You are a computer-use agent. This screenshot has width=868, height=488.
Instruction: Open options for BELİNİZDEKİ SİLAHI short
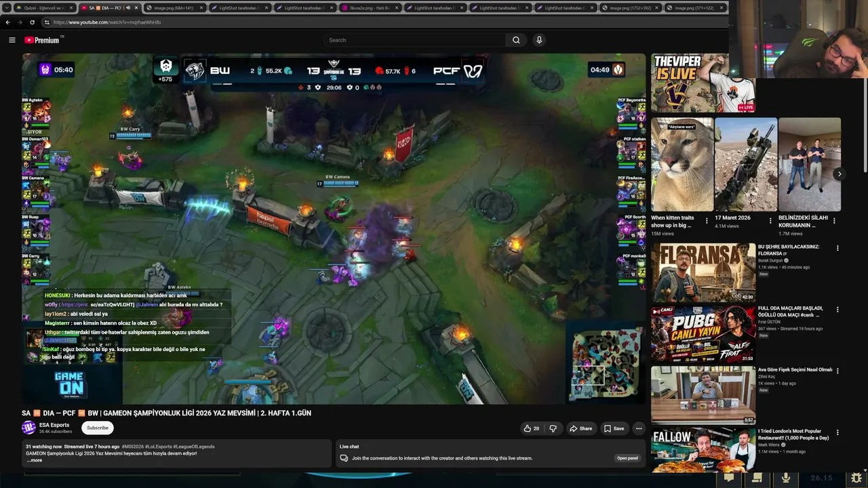click(834, 221)
